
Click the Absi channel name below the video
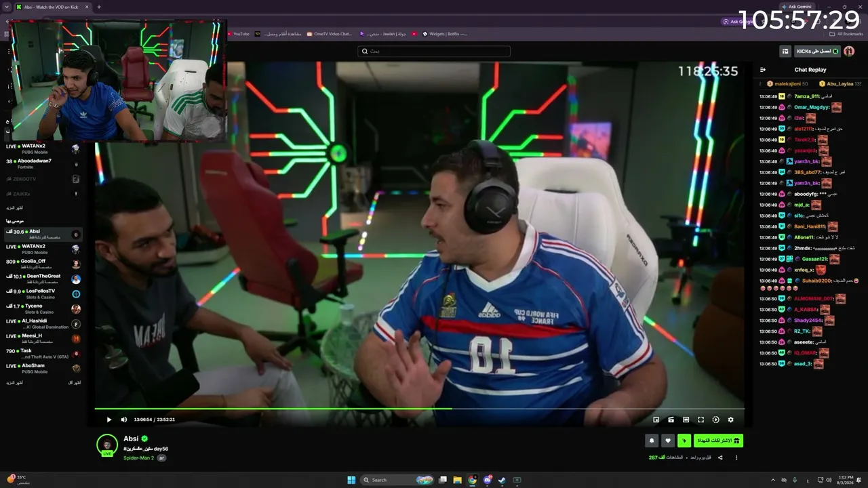tap(131, 439)
